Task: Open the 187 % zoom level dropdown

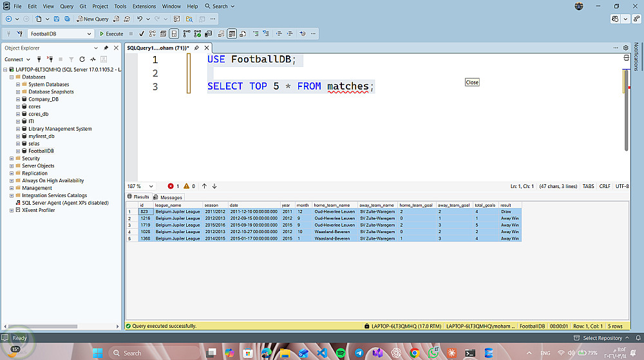Action: pyautogui.click(x=151, y=186)
